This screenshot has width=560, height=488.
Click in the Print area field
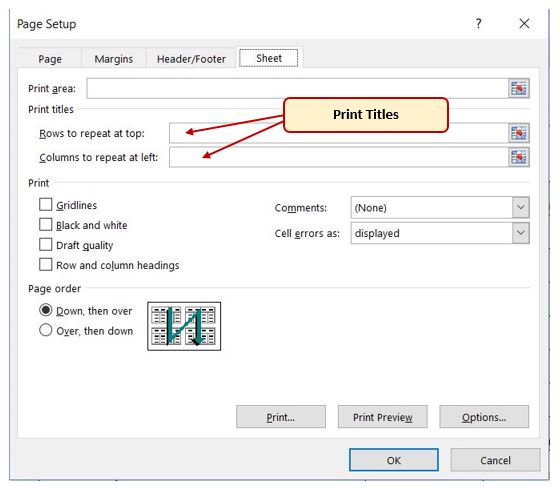[298, 88]
